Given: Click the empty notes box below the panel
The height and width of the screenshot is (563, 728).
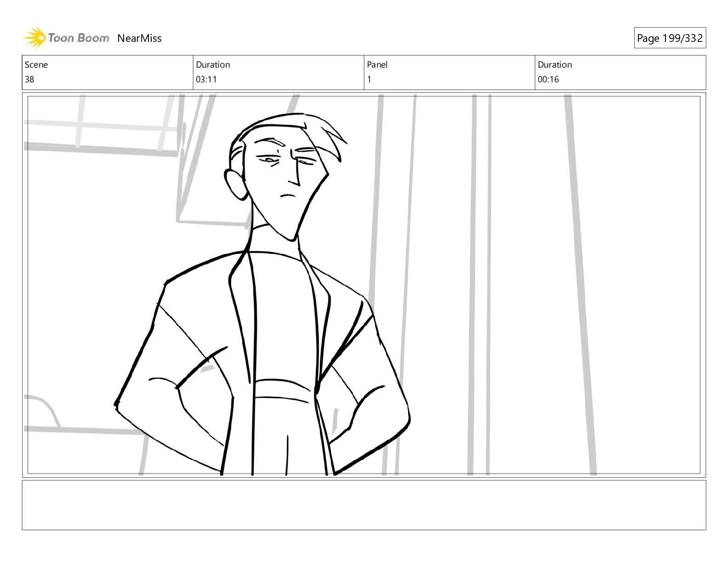Looking at the screenshot, I should click(x=364, y=505).
